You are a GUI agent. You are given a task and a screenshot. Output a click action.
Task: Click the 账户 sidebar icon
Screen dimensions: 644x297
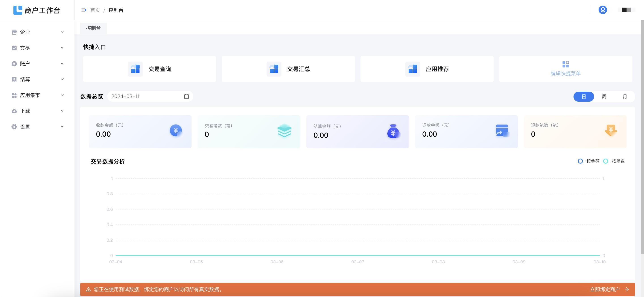[x=14, y=63]
